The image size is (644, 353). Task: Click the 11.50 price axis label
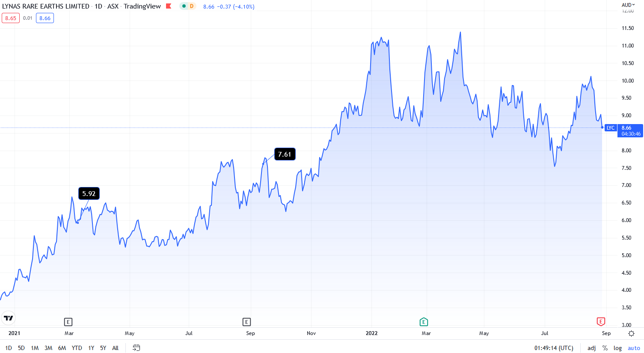(628, 28)
